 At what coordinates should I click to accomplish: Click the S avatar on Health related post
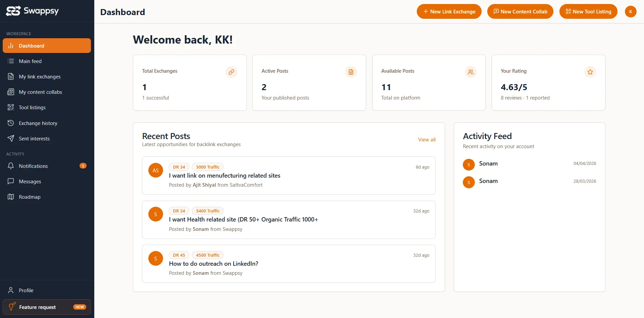coord(156,214)
